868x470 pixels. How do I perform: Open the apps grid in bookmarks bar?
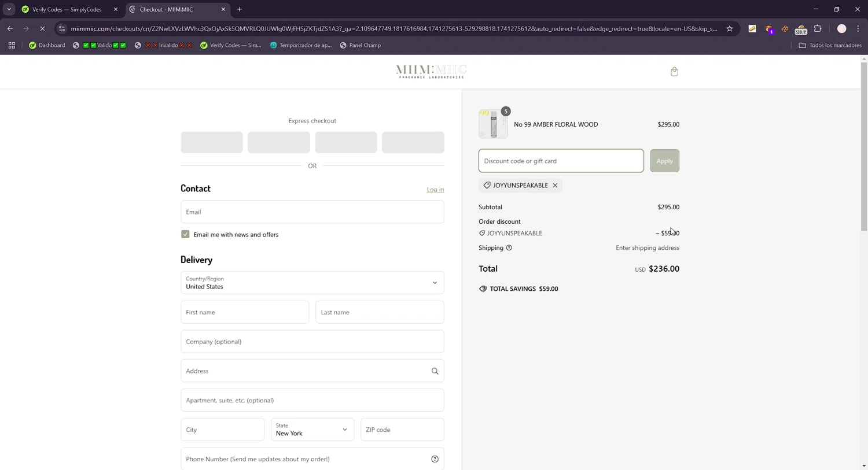pyautogui.click(x=12, y=45)
